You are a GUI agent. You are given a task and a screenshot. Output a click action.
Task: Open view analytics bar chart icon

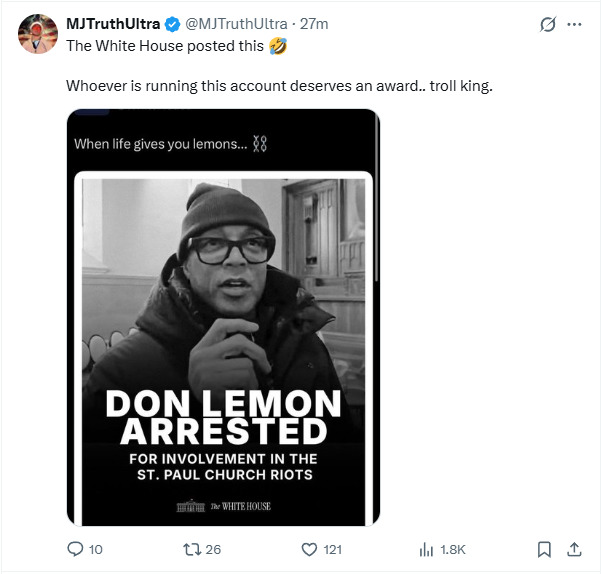click(426, 549)
